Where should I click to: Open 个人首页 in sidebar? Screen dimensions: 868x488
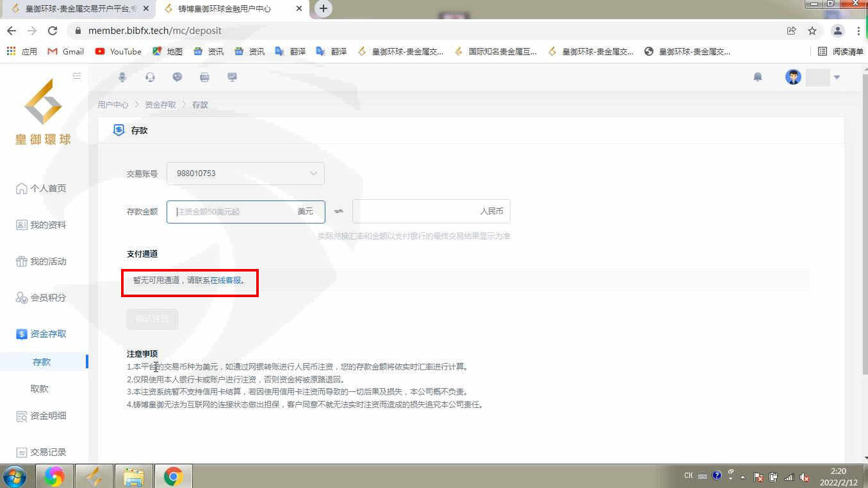(x=41, y=188)
